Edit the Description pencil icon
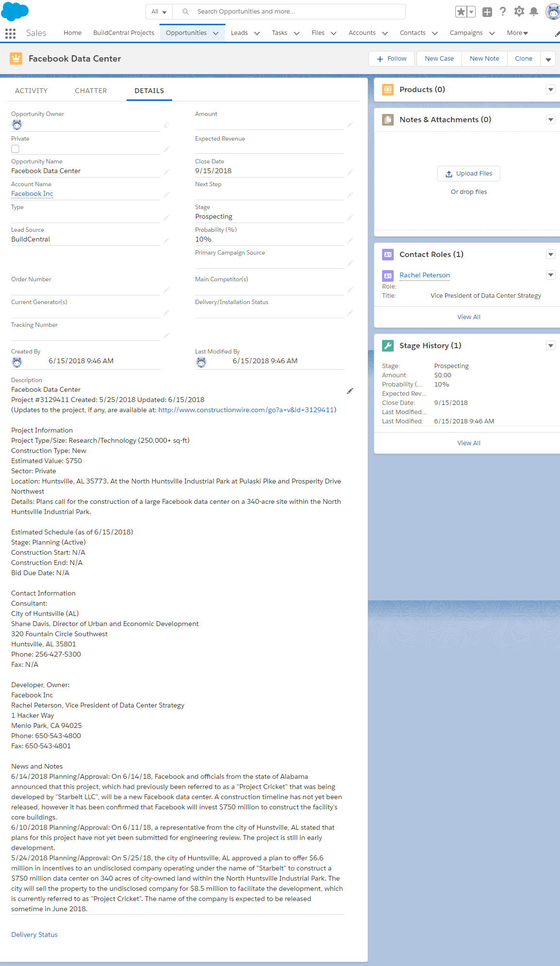 350,391
